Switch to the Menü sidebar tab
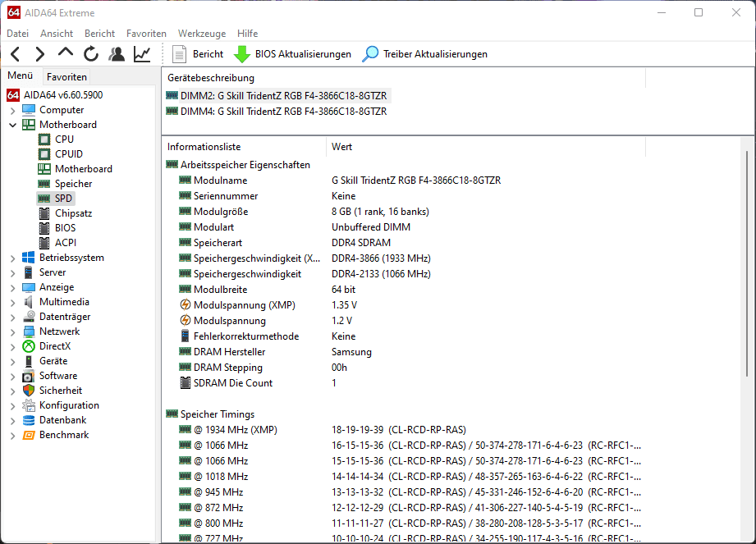Screen dimensions: 756x544 point(21,75)
